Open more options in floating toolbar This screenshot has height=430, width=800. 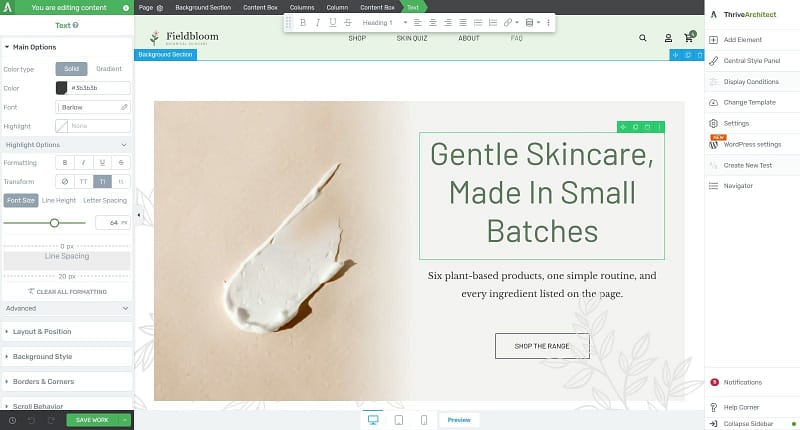pos(548,22)
